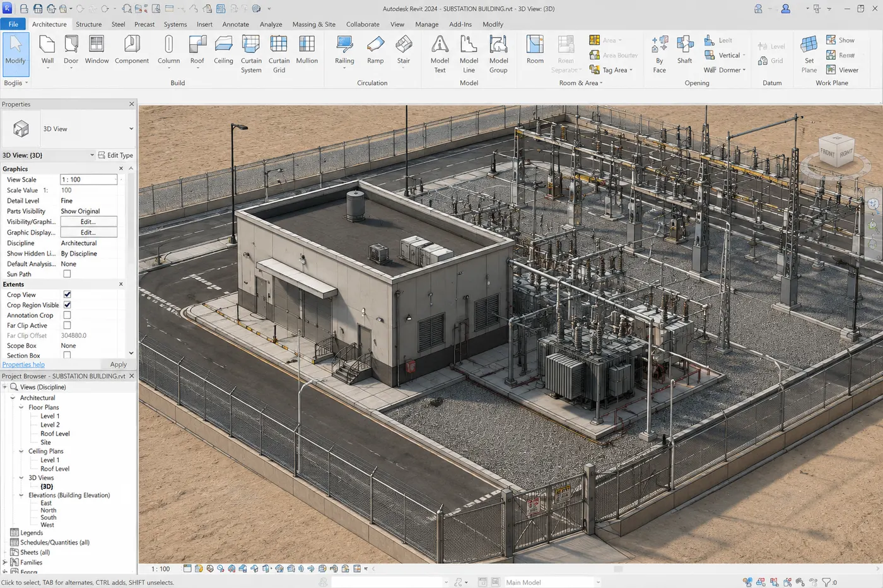Open the Component tool

coord(132,50)
